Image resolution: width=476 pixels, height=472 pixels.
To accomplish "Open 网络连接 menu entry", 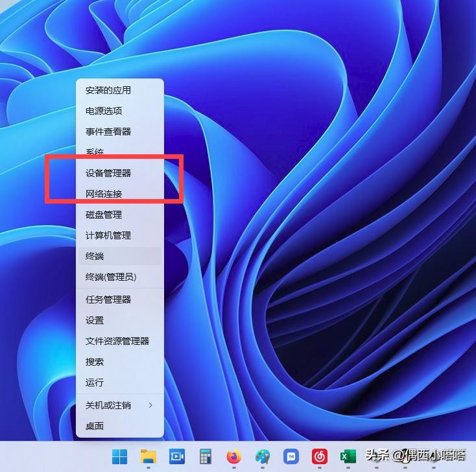I will coord(120,194).
